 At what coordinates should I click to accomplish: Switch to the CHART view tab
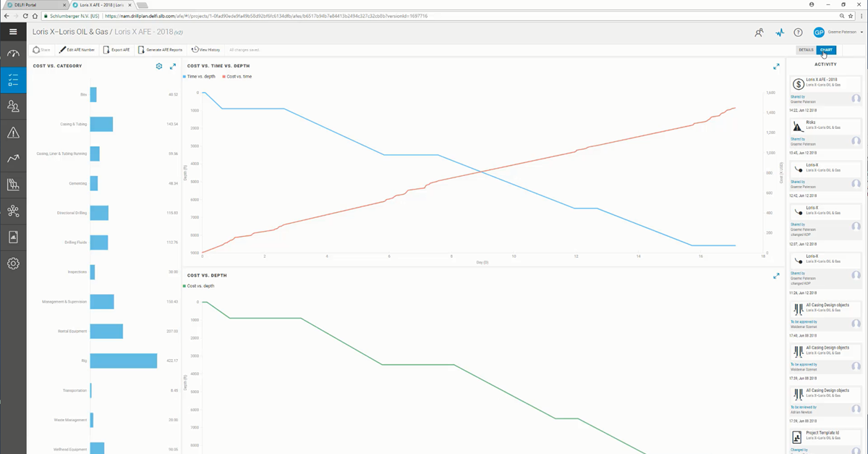826,50
